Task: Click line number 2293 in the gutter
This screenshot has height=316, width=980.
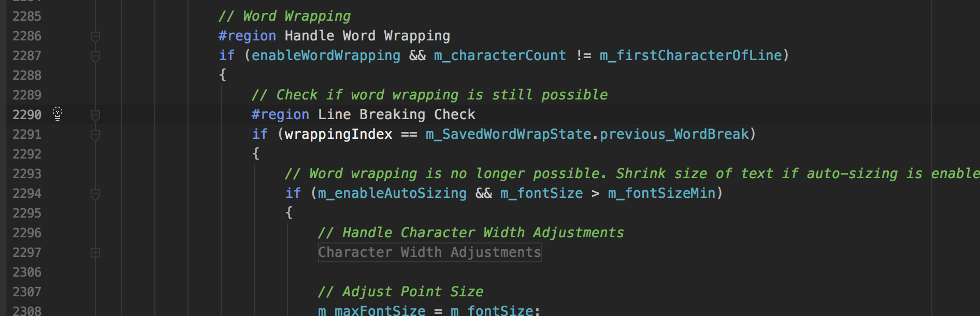Action: pyautogui.click(x=27, y=174)
